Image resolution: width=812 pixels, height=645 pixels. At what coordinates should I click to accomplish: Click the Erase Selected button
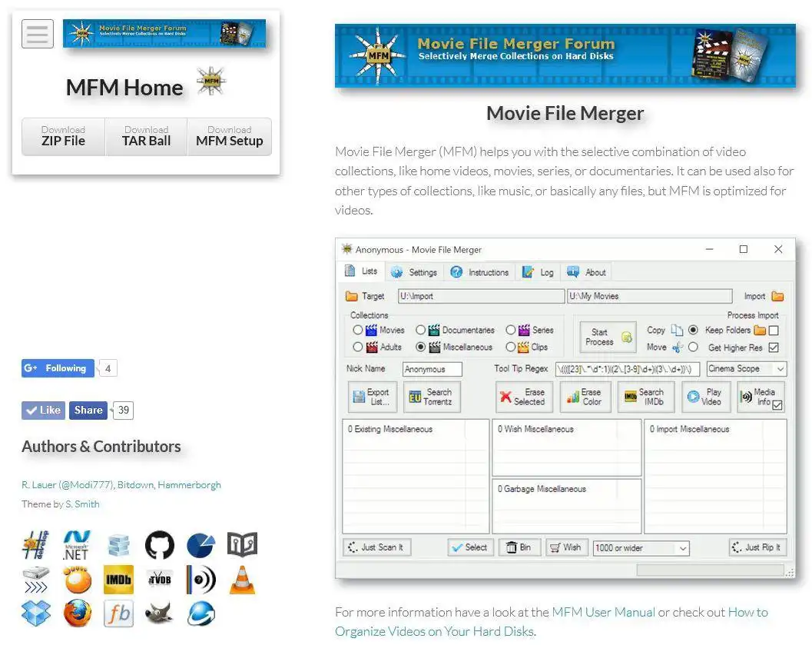(524, 397)
